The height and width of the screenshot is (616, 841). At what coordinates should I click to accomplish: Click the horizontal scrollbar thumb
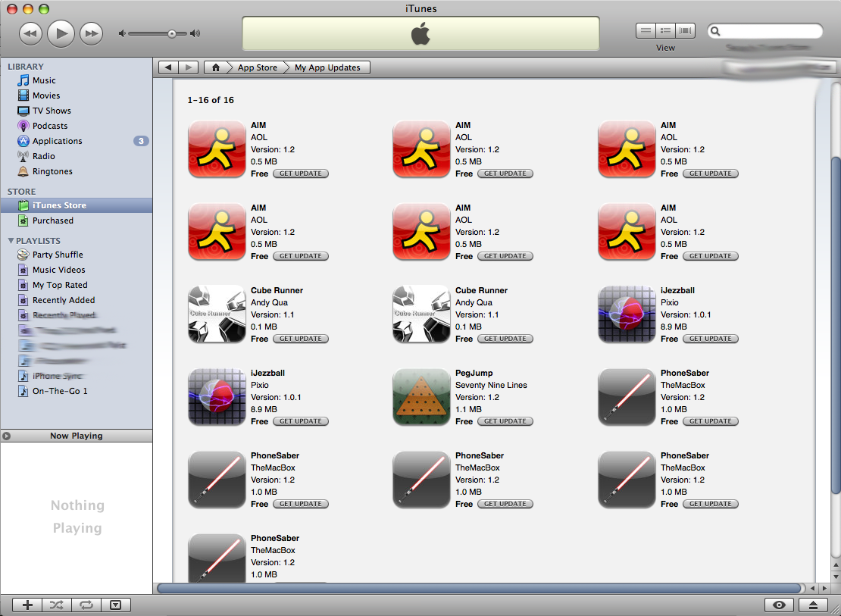coord(478,588)
